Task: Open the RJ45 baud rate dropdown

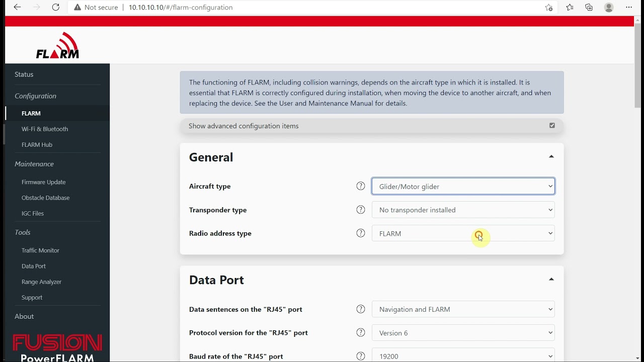Action: [x=463, y=355]
